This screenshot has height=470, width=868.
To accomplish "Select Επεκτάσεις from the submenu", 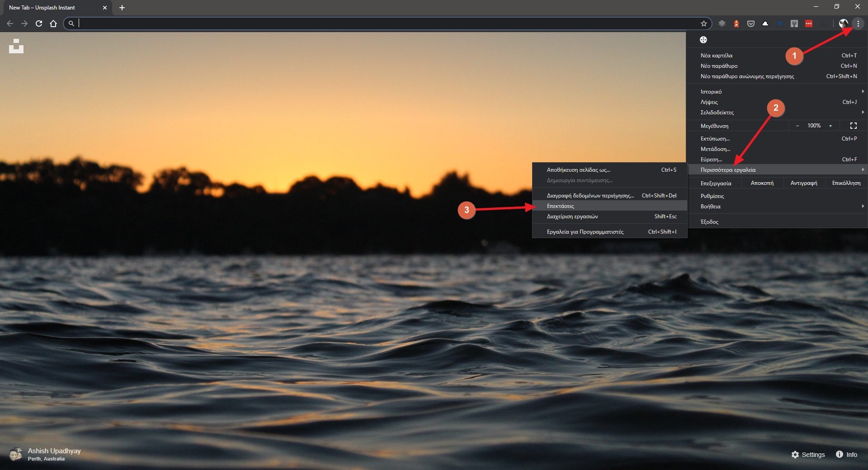I will [x=561, y=206].
